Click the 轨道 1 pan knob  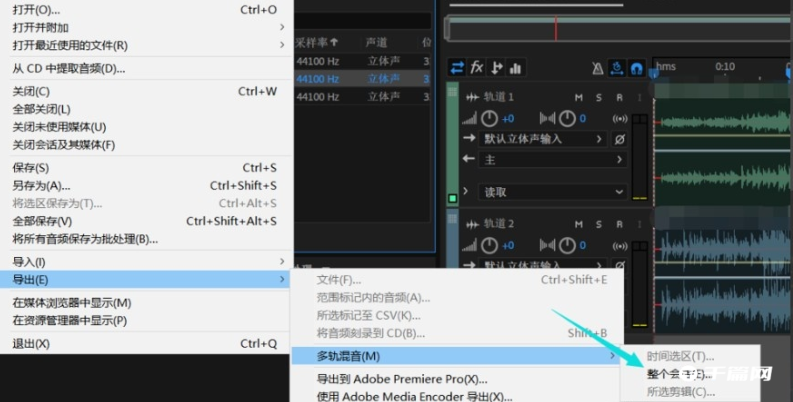[x=567, y=118]
